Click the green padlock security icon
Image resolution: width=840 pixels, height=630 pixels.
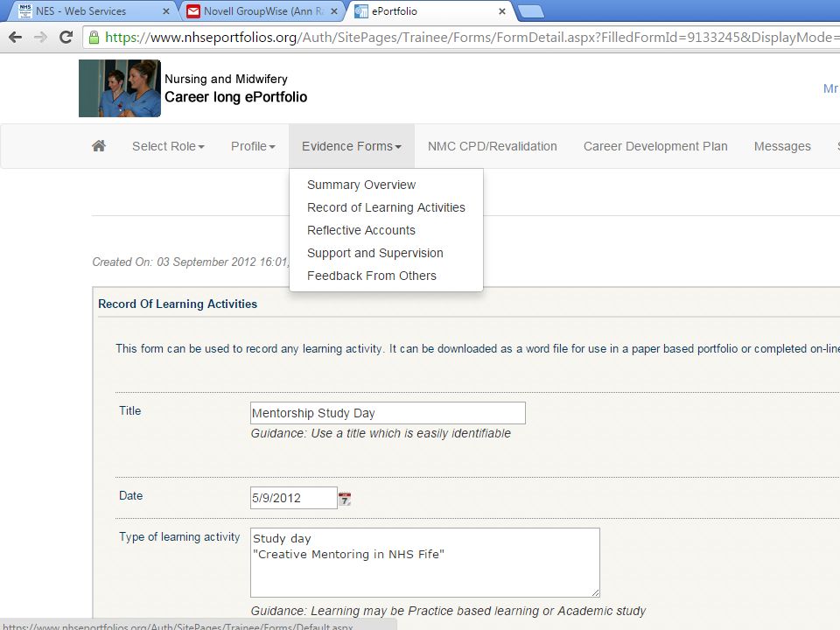pyautogui.click(x=94, y=37)
